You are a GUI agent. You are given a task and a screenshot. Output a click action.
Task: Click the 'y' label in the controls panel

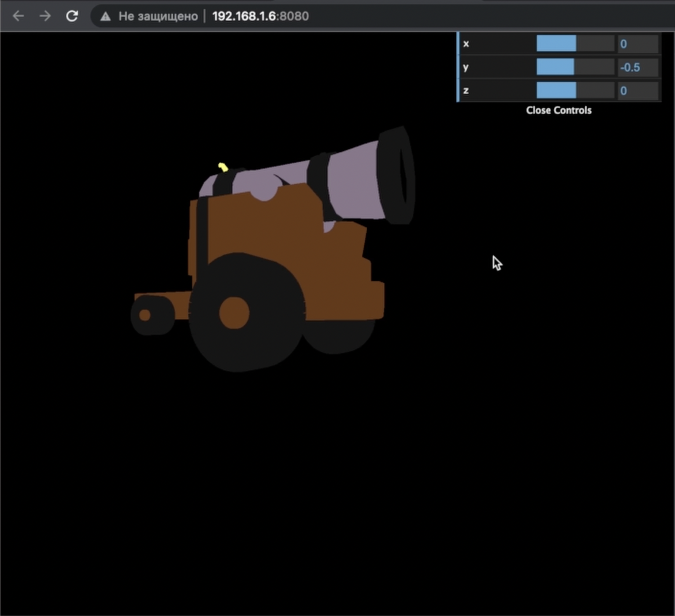point(465,67)
